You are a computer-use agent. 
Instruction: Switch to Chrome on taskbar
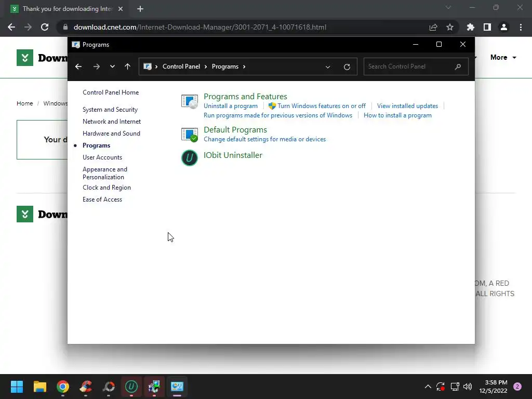point(63,387)
